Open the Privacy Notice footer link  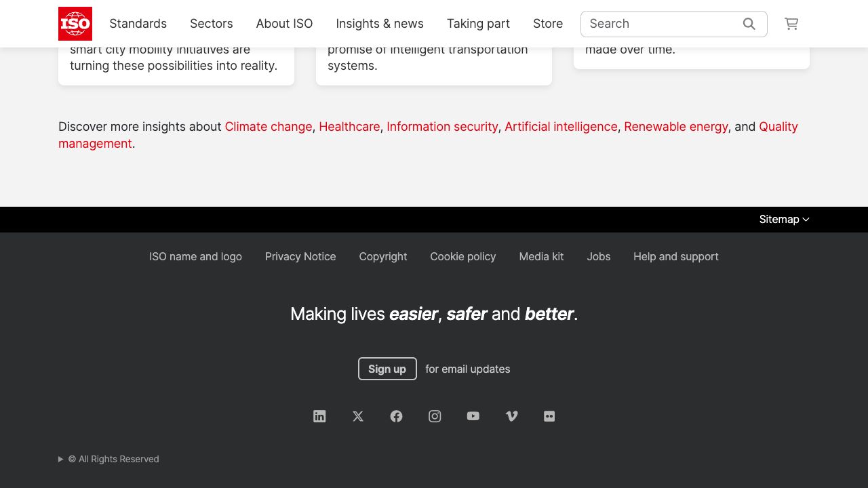click(300, 256)
